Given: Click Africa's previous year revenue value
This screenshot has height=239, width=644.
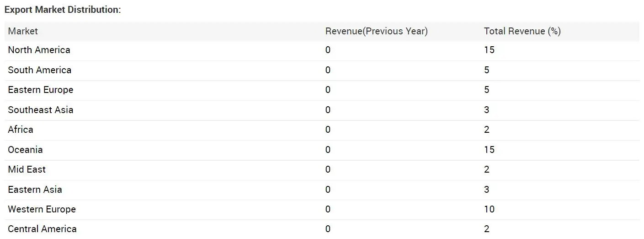Looking at the screenshot, I should (328, 130).
